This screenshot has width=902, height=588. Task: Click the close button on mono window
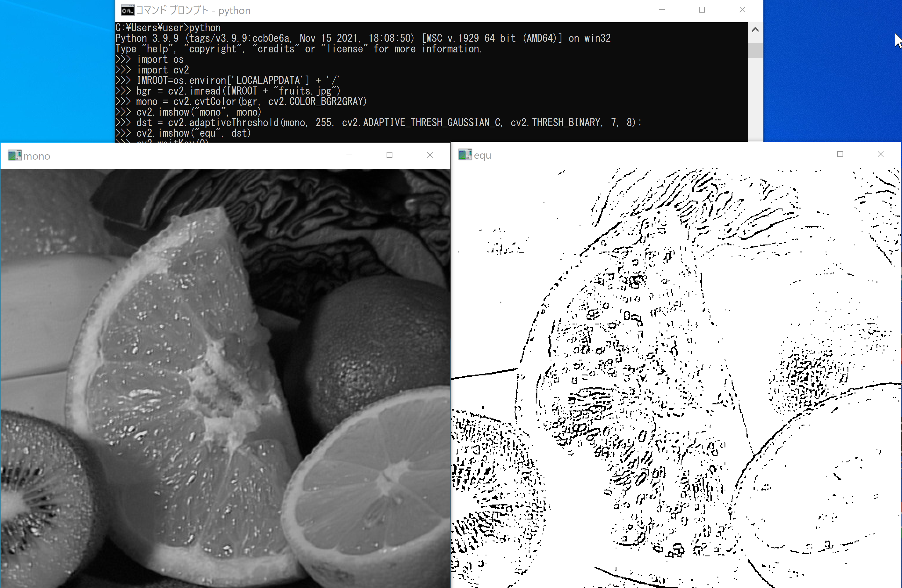(x=430, y=155)
